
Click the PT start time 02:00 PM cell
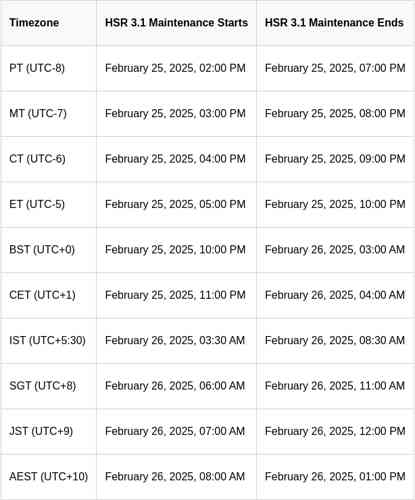click(x=175, y=68)
